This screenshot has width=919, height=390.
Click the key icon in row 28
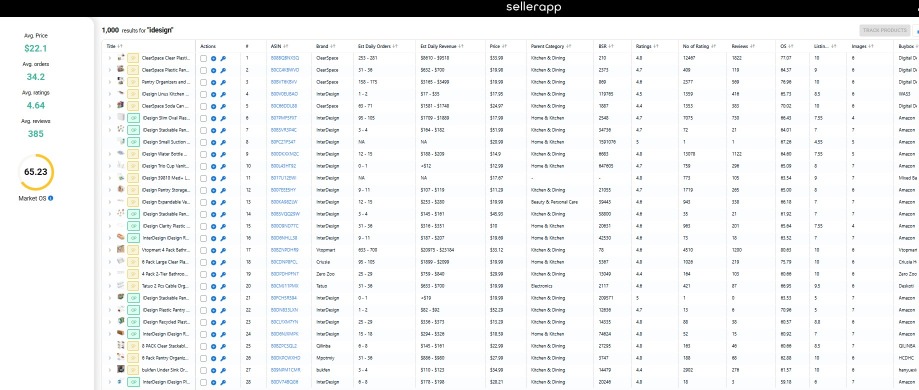click(223, 382)
